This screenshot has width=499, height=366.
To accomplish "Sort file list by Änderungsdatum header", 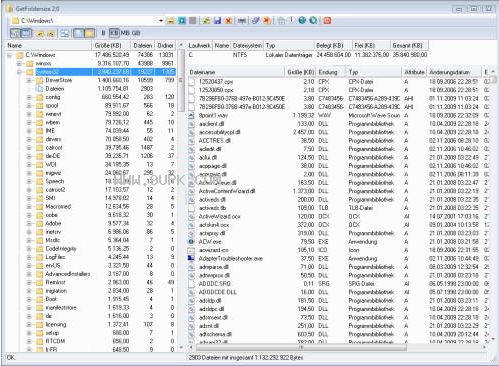I will click(454, 72).
